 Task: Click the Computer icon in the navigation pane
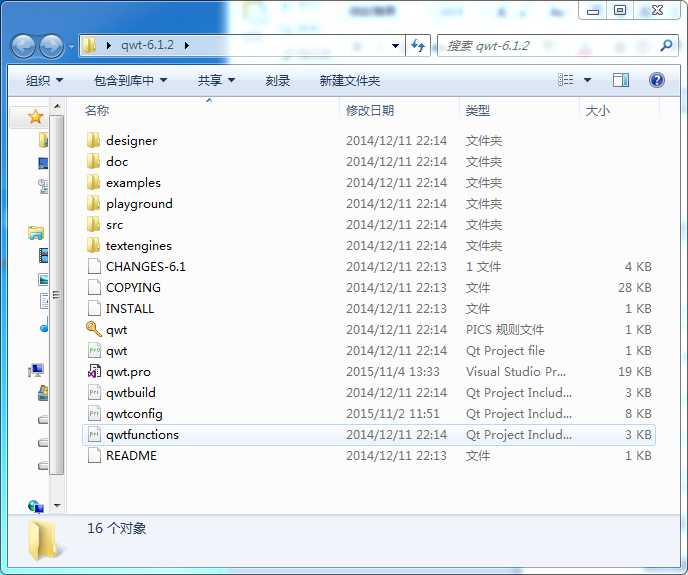[36, 371]
